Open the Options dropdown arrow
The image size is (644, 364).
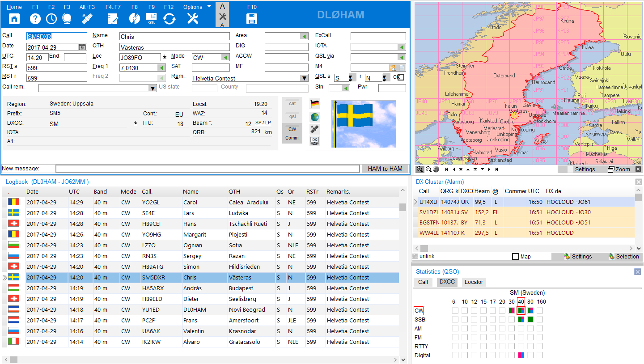point(209,7)
